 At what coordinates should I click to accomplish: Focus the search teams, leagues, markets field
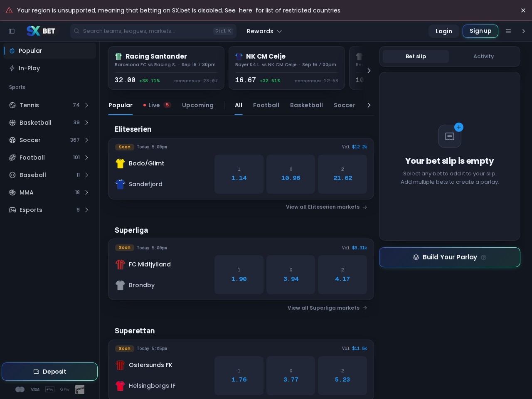(x=153, y=31)
